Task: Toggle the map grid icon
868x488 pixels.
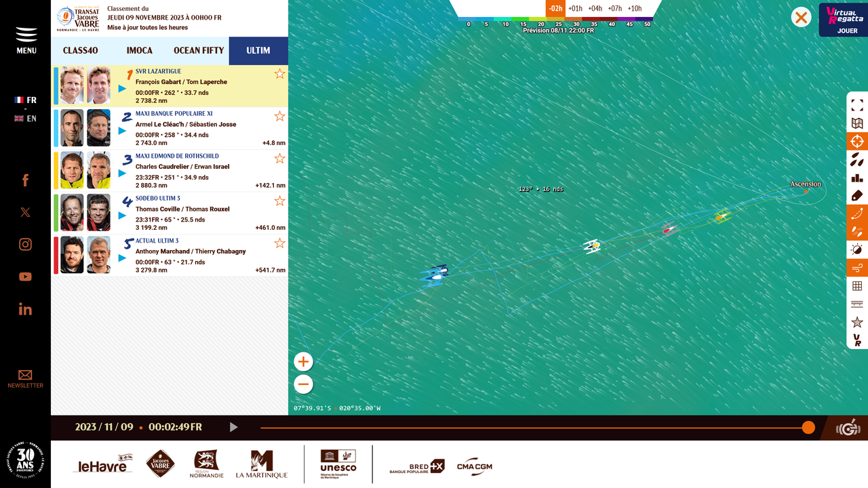Action: tap(857, 286)
